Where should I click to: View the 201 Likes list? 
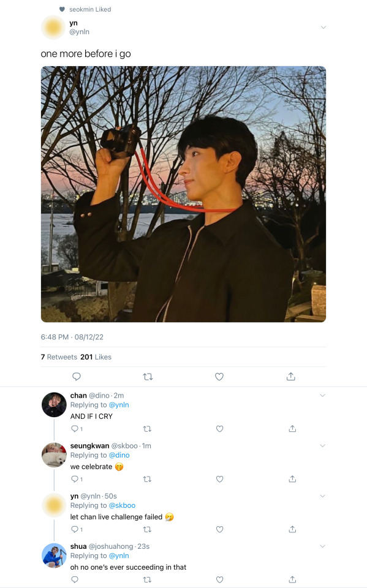(96, 357)
